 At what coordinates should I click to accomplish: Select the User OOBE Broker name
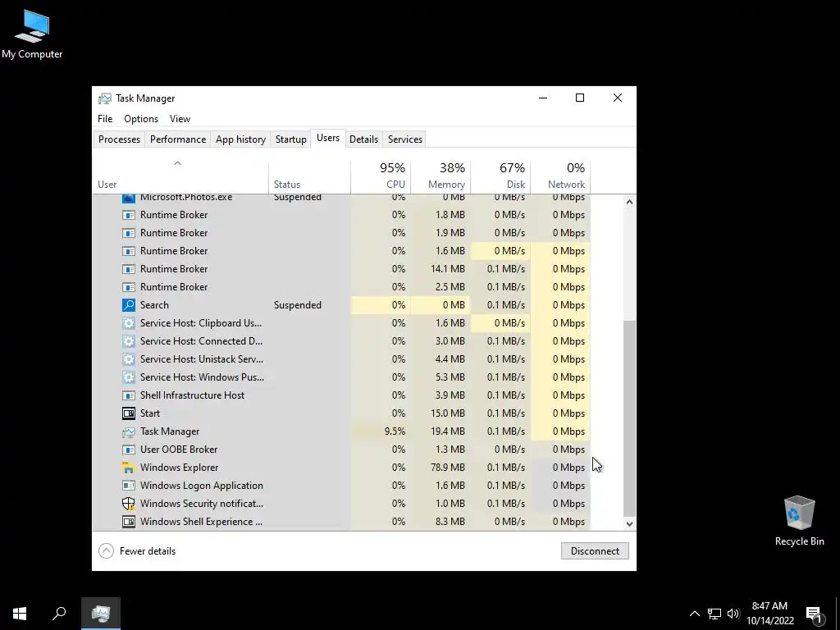[x=179, y=450]
